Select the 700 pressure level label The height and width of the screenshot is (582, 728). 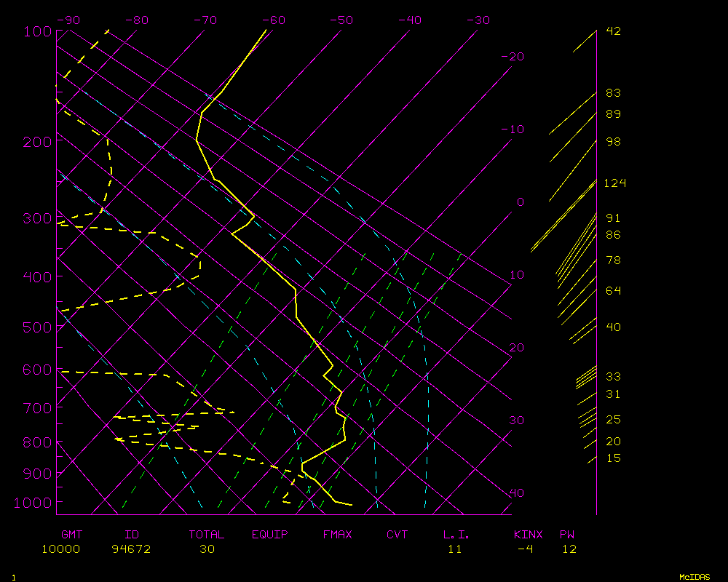click(x=37, y=407)
